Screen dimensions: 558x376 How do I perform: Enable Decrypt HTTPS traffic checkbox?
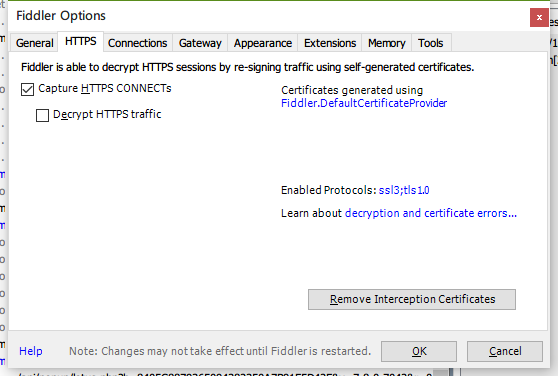tap(42, 115)
